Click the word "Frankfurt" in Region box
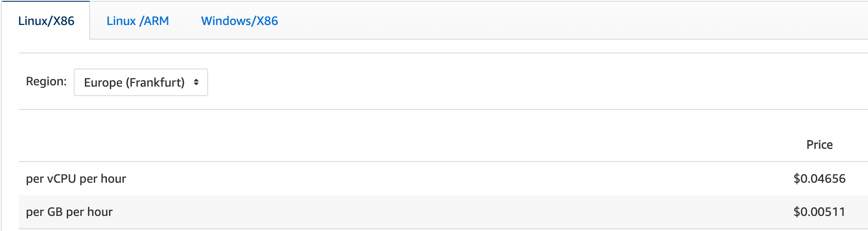This screenshot has width=868, height=231. (156, 82)
